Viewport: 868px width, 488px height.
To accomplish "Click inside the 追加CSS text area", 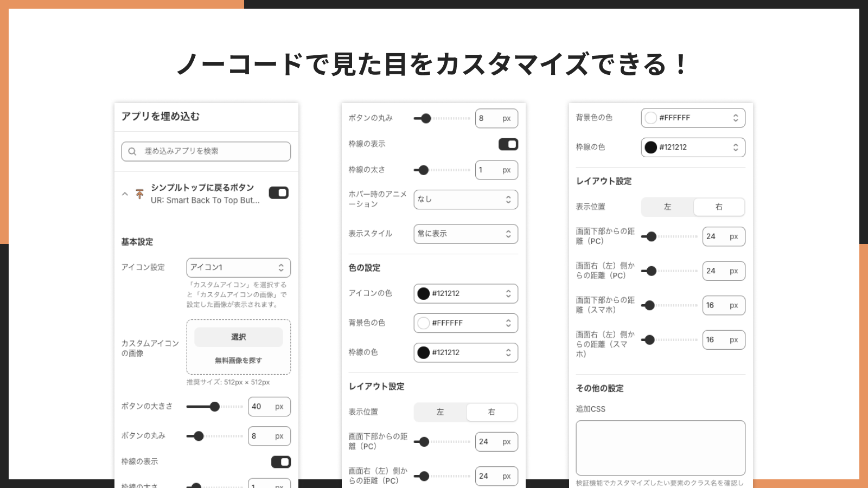I will point(660,448).
